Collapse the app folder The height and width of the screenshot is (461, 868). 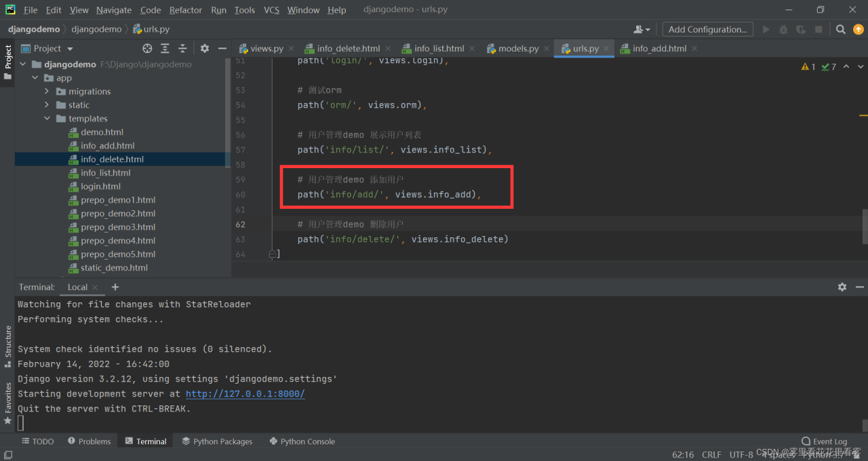35,78
